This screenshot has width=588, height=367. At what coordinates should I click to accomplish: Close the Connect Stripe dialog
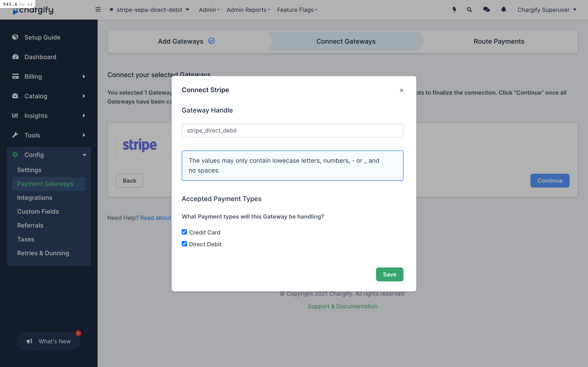(x=401, y=90)
